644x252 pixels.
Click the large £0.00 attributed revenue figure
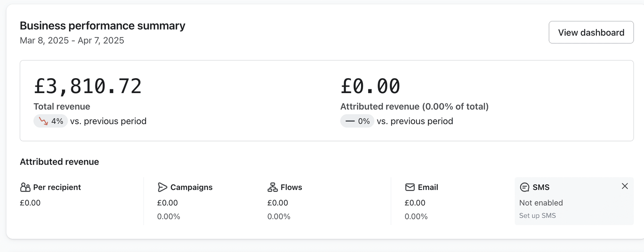click(x=370, y=86)
